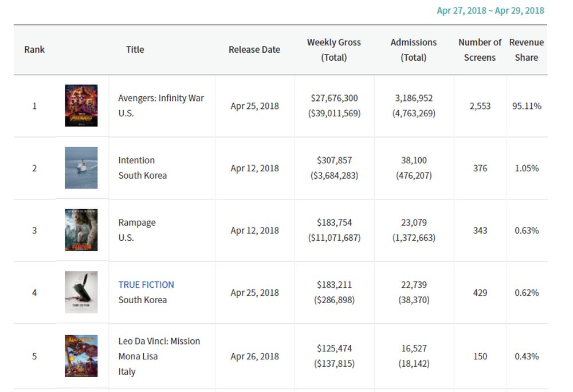
Task: Select the Intention movie title
Action: pos(136,160)
